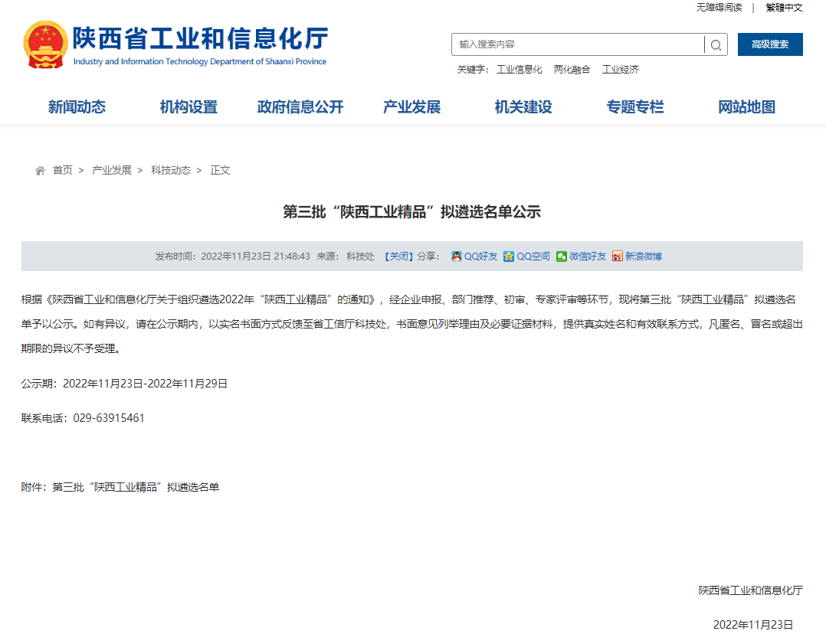Screen dimensions: 826x644
Task: Open the 产业发展 menu
Action: (x=412, y=107)
